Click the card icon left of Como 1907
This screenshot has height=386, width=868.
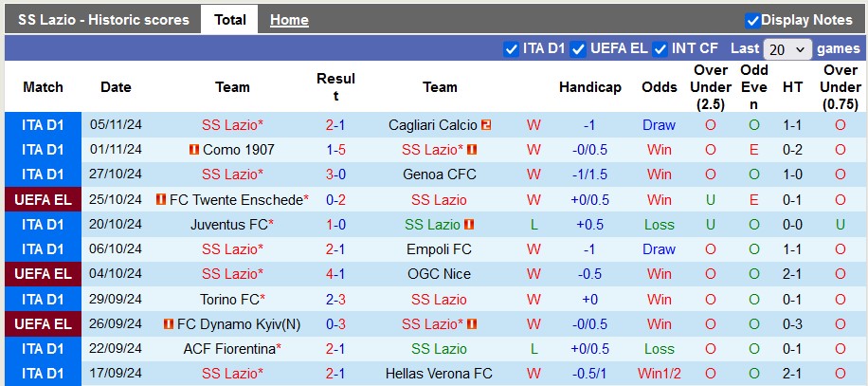click(193, 150)
